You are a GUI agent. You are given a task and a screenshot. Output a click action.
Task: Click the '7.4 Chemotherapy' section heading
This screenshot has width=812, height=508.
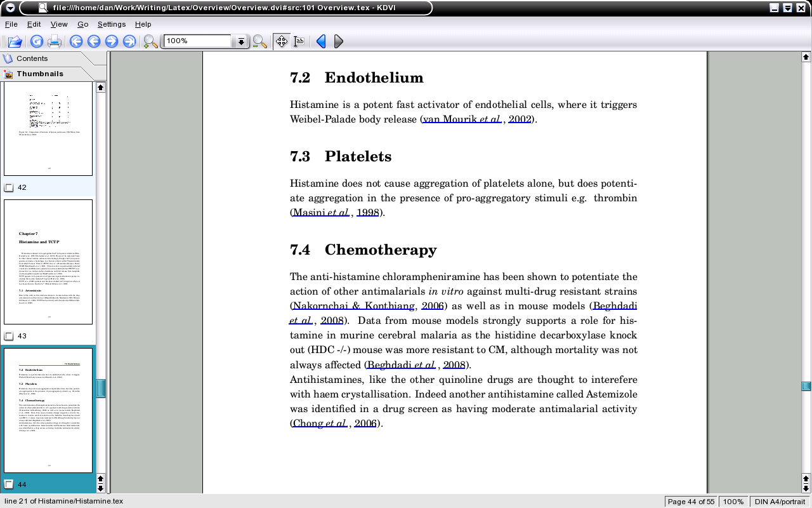(363, 250)
